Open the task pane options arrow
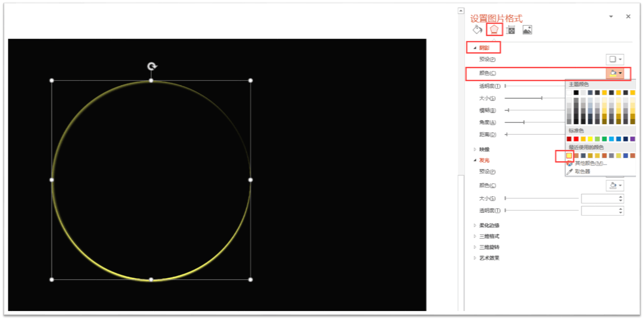Screen dimensions: 644x320 611,16
